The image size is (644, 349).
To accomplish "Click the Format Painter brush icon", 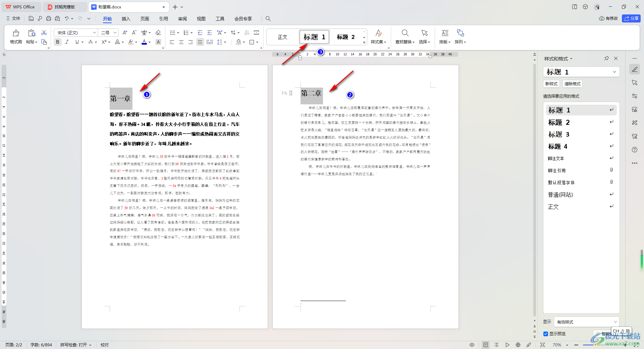I will coord(16,33).
